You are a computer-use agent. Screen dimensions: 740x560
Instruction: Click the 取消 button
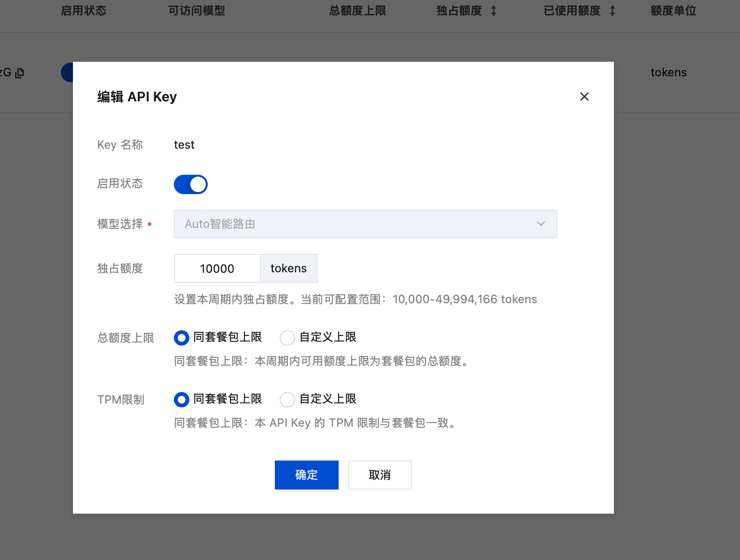pyautogui.click(x=380, y=475)
